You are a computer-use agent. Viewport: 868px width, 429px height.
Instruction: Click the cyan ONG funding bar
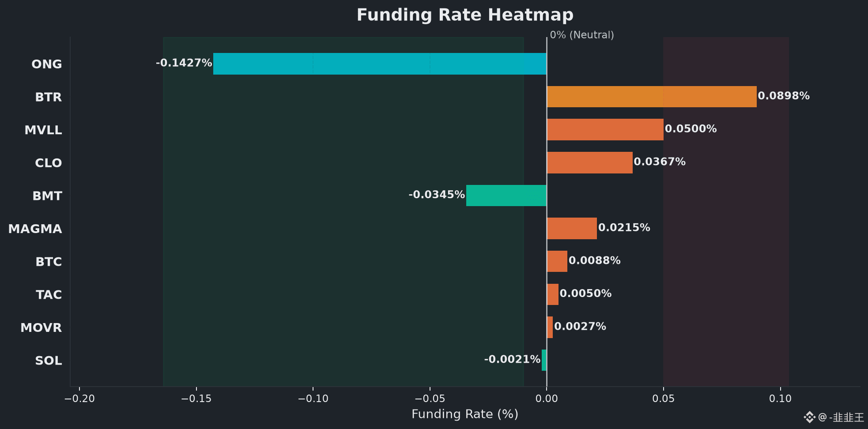click(380, 64)
